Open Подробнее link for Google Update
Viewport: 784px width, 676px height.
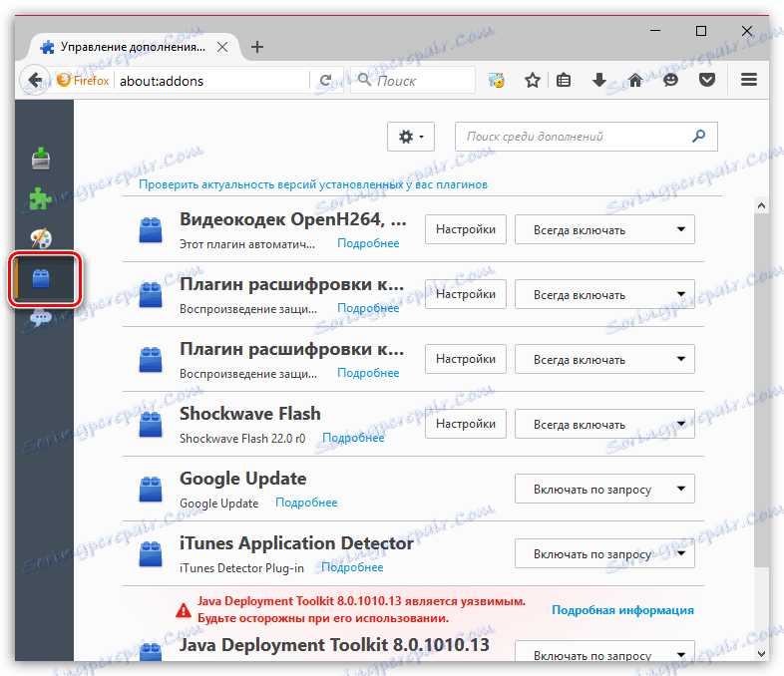click(x=306, y=503)
